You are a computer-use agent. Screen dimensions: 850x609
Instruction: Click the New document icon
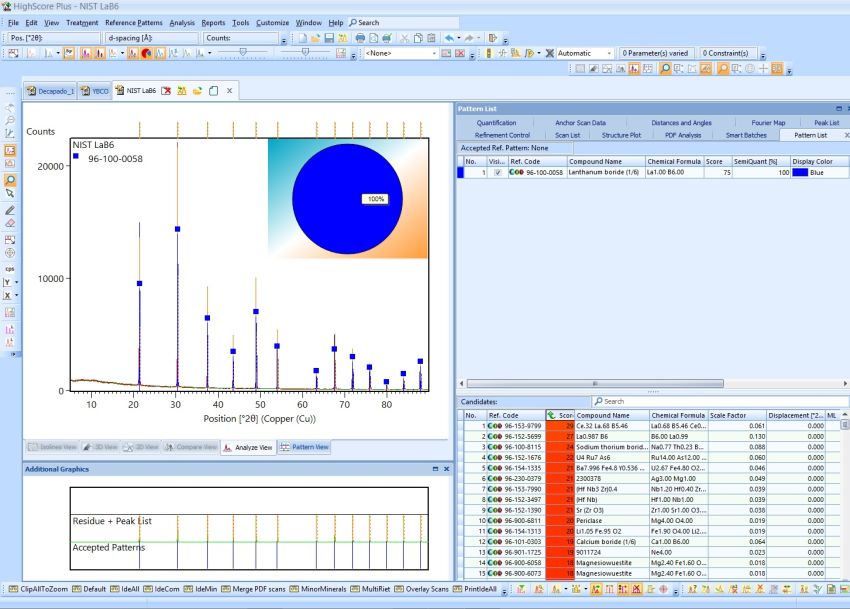pos(303,38)
